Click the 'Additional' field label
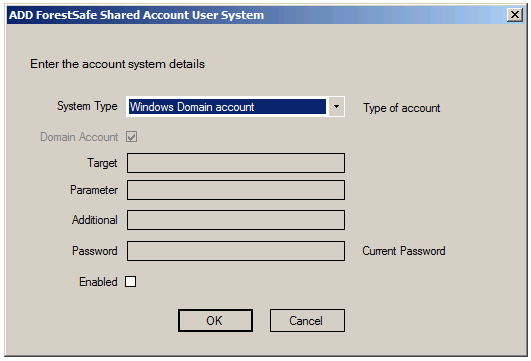 (95, 220)
